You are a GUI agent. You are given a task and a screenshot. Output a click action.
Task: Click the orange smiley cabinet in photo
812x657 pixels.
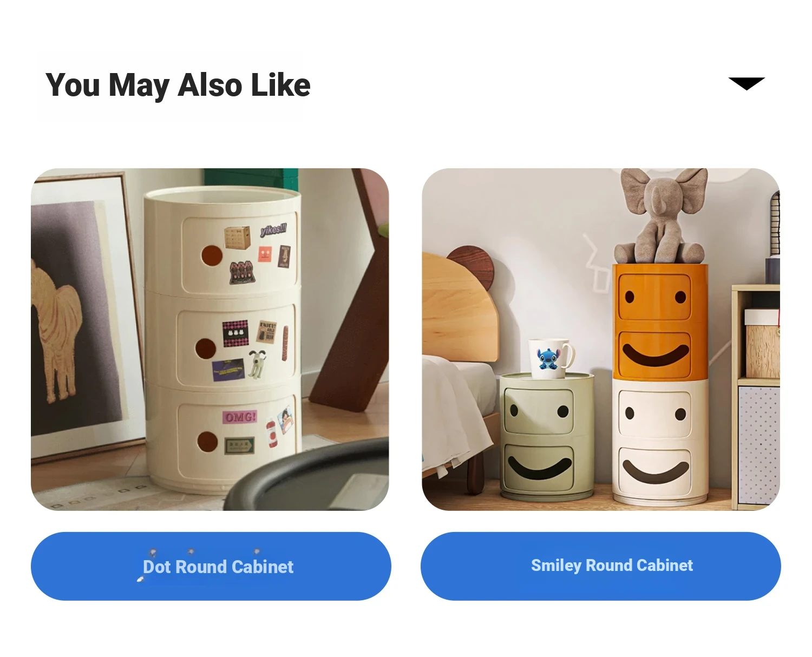tap(660, 321)
